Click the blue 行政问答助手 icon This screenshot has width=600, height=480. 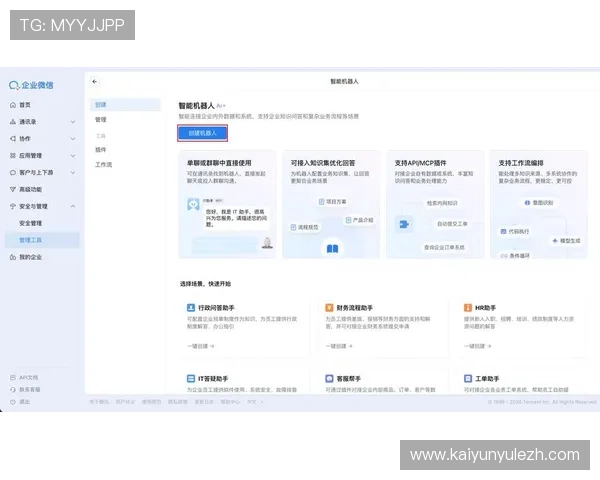click(191, 307)
